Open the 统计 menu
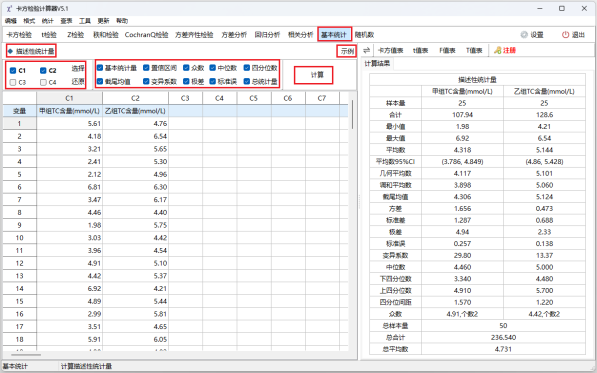This screenshot has height=373, width=597. tap(48, 21)
